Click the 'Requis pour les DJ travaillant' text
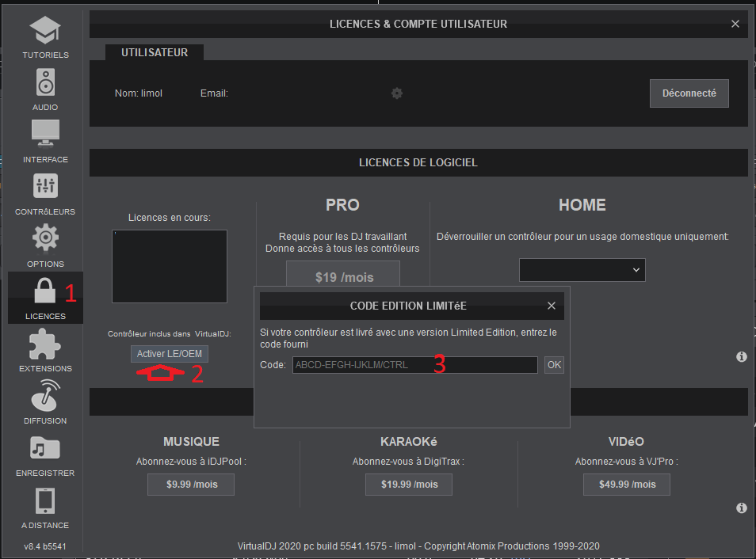The height and width of the screenshot is (559, 756). [x=342, y=236]
